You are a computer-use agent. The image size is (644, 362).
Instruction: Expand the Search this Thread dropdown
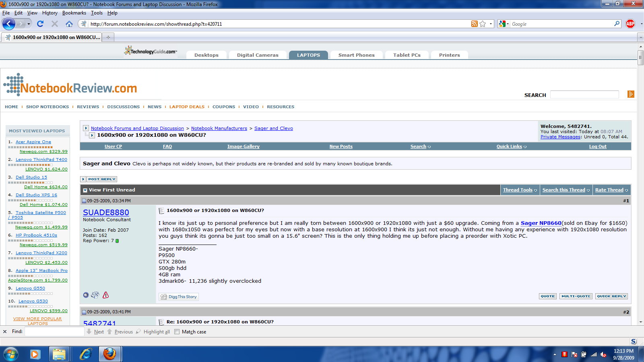point(566,190)
